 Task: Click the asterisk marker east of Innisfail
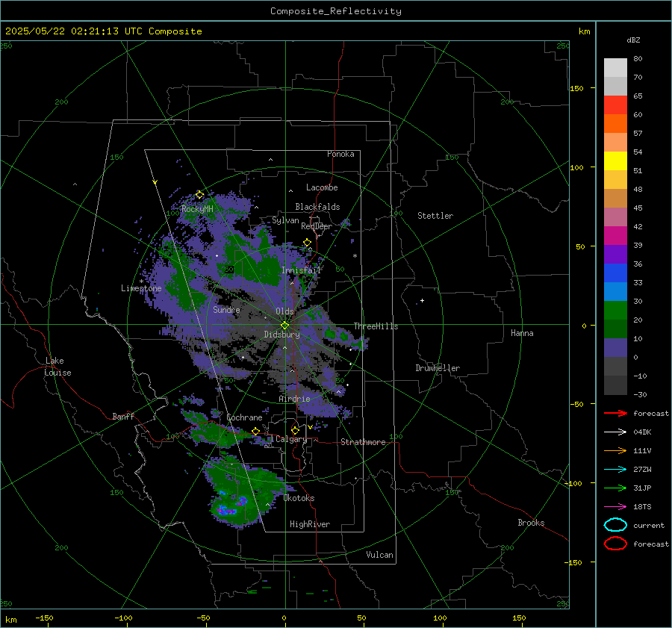tap(355, 256)
